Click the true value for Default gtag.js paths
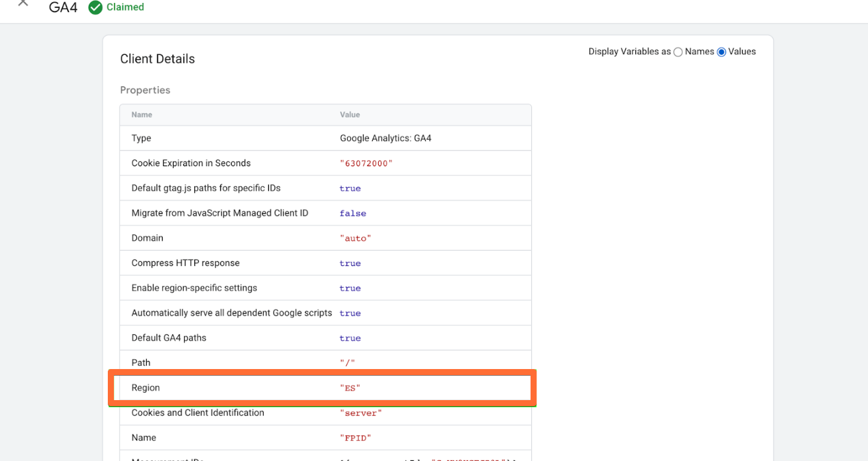This screenshot has height=461, width=868. point(350,189)
